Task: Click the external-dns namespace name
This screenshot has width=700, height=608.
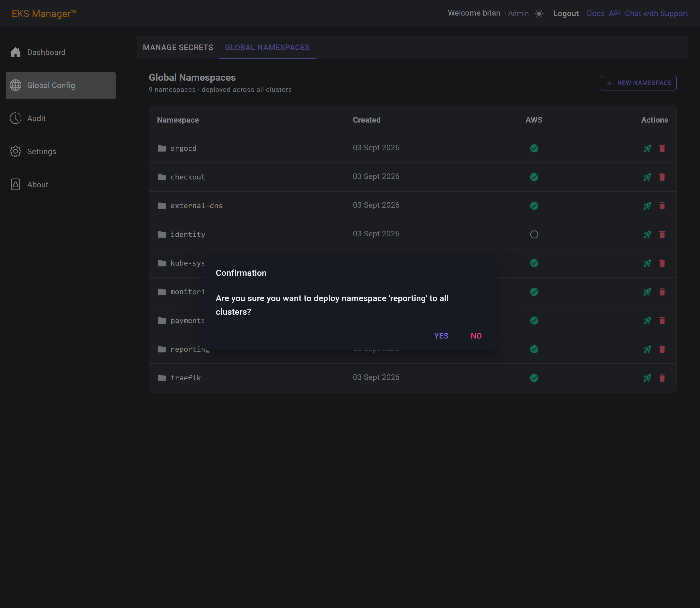Action: [196, 206]
